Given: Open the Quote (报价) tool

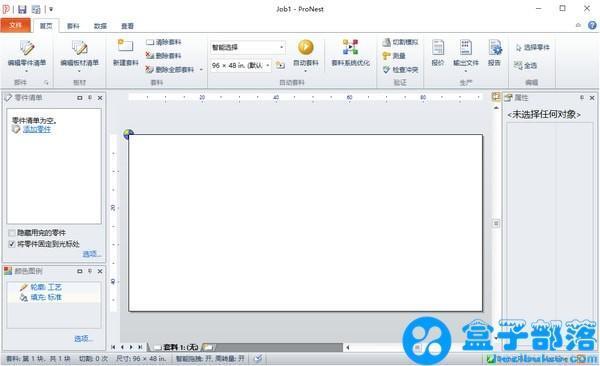Looking at the screenshot, I should pyautogui.click(x=438, y=53).
